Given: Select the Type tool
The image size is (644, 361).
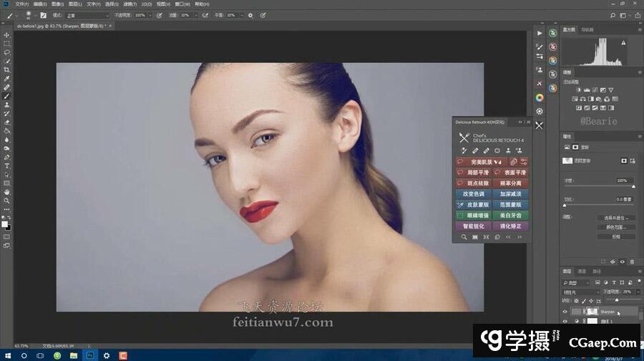Looking at the screenshot, I should point(7,165).
